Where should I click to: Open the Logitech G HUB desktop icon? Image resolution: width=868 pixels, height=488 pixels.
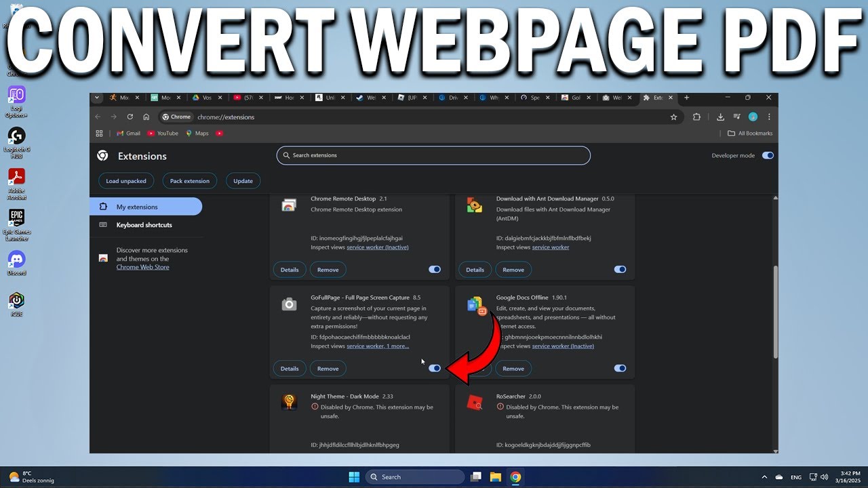[x=16, y=142]
